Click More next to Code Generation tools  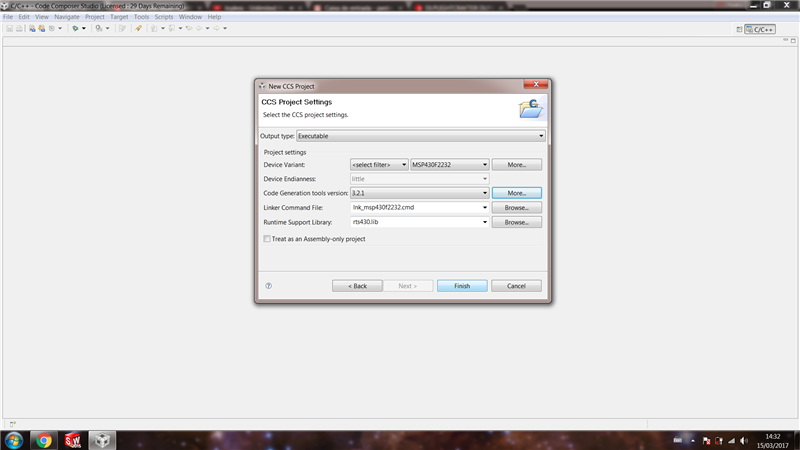tap(516, 193)
